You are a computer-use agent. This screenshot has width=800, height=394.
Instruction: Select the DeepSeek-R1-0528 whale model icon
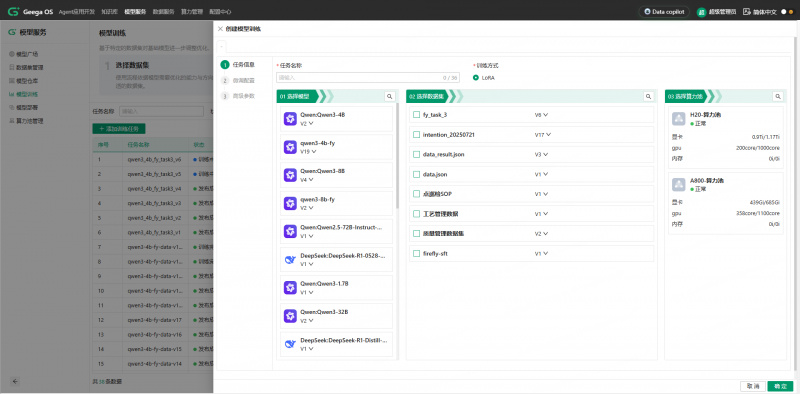290,260
